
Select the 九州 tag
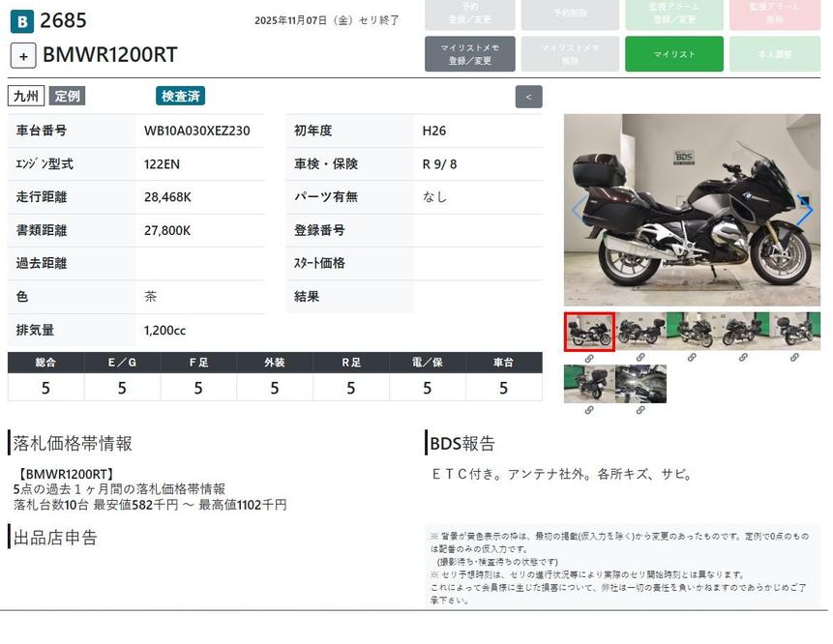[x=26, y=96]
